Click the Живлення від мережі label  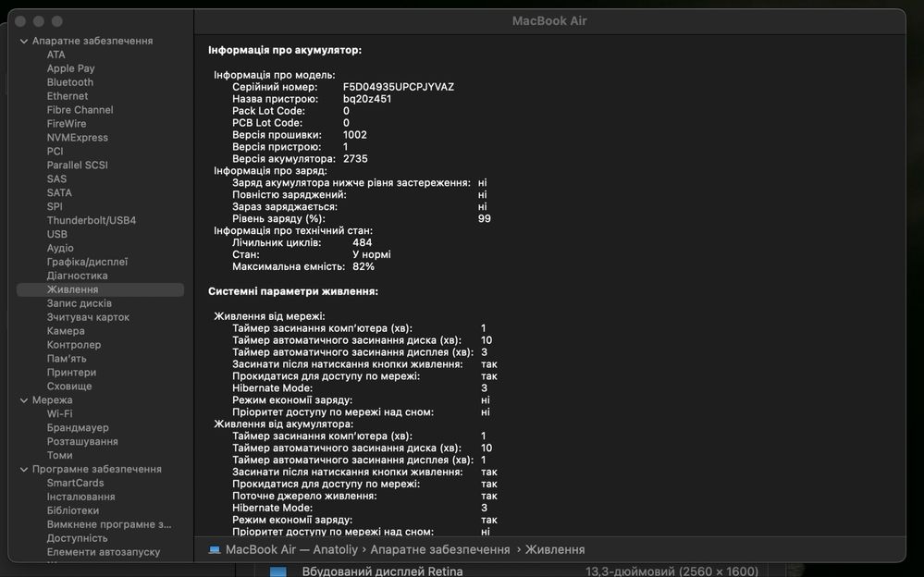point(269,316)
